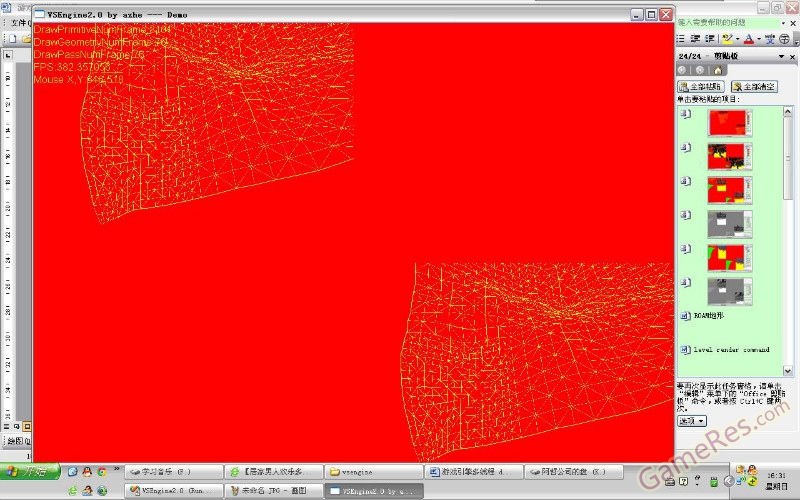Click New Document icon in Word toolbar
This screenshot has width=800, height=500.
point(12,39)
